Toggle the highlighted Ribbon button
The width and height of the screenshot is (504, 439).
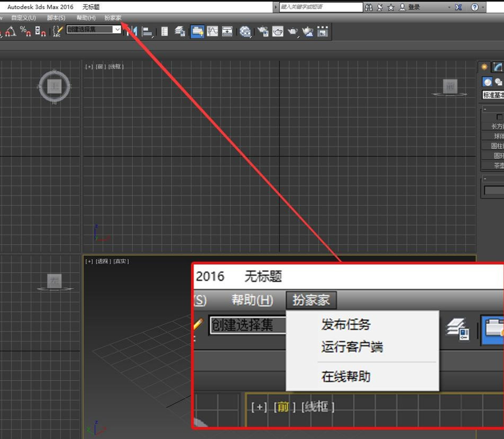click(197, 31)
